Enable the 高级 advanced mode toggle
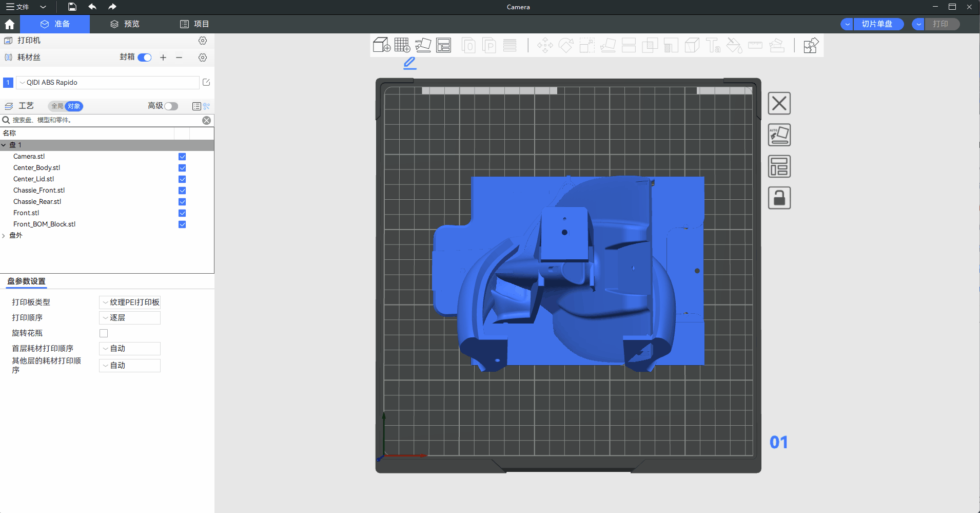980x513 pixels. click(x=171, y=106)
